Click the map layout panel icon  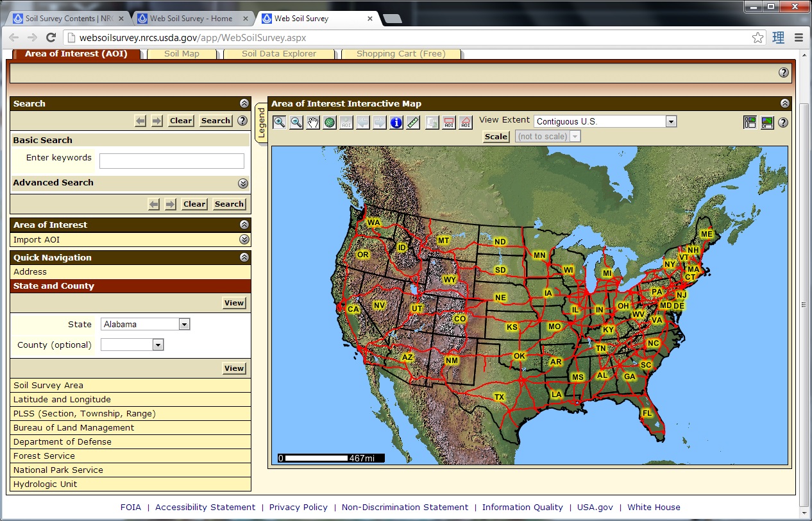[750, 122]
